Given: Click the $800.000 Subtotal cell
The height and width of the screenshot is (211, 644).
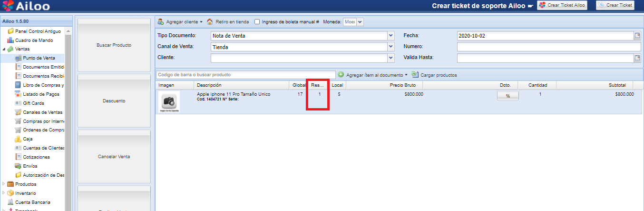Looking at the screenshot, I should (x=624, y=94).
